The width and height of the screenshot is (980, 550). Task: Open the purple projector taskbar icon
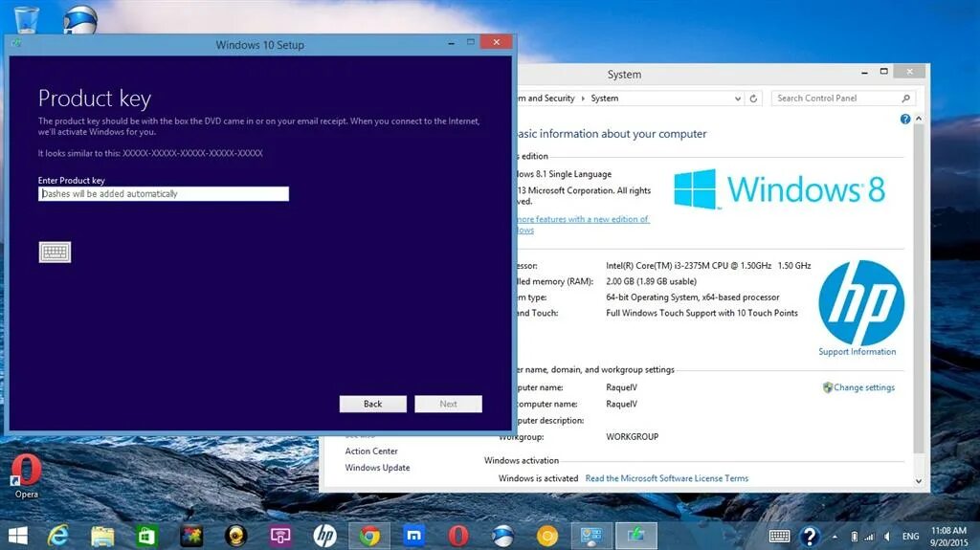coord(280,537)
